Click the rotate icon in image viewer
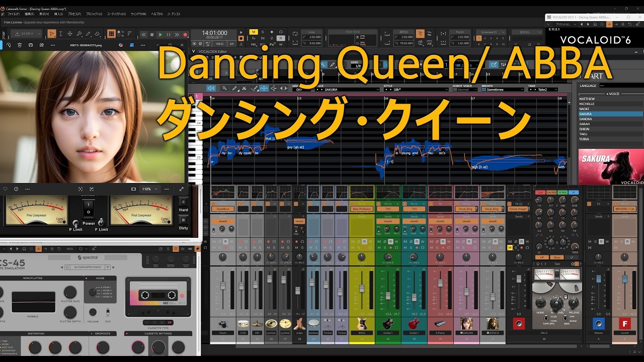 9,45
